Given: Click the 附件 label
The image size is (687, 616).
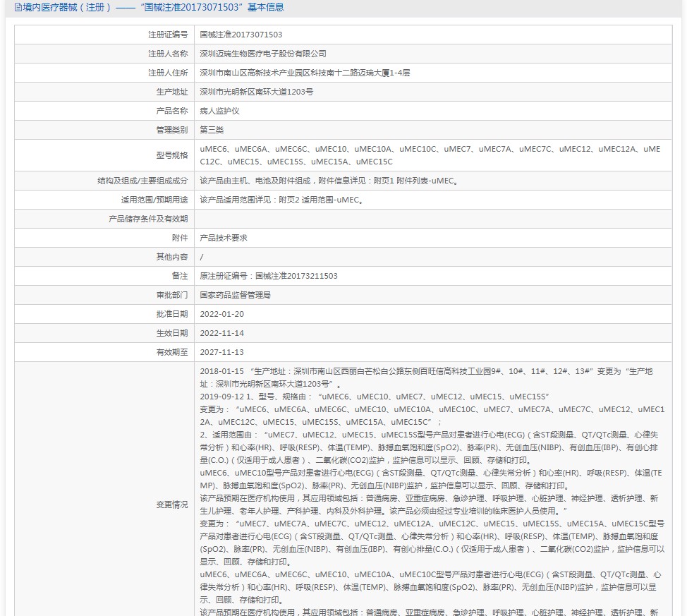Looking at the screenshot, I should coord(180,238).
